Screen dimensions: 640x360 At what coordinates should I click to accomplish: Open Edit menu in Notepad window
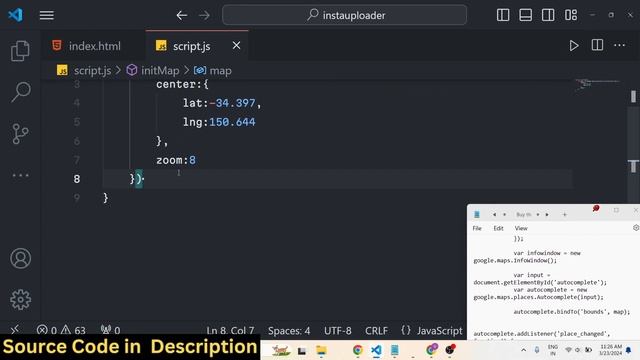498,228
